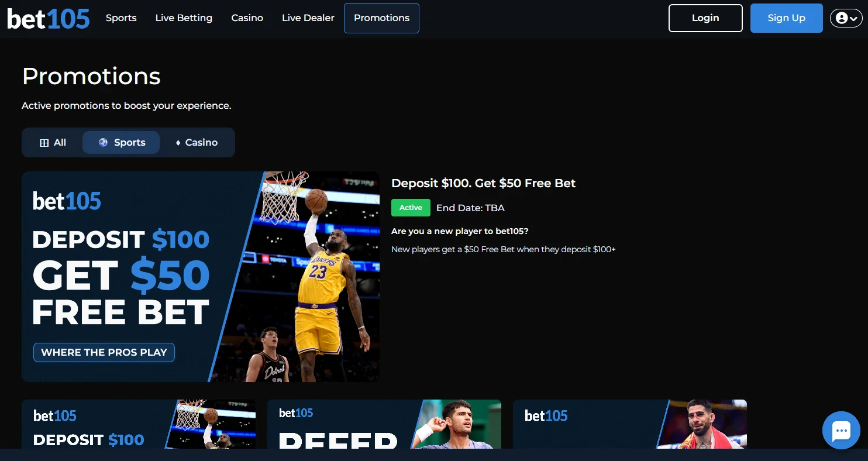
Task: Open the fighter promo card on the right
Action: coord(630,424)
